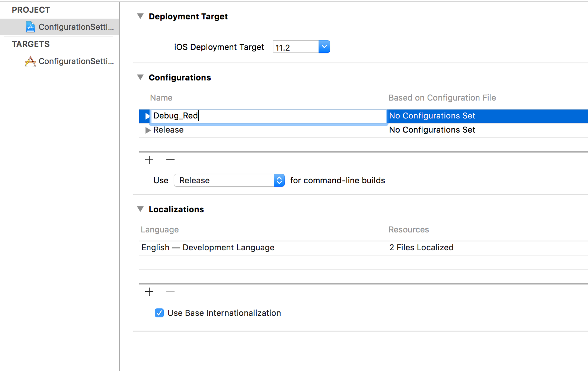588x371 pixels.
Task: Click the TARGETS sidebar heading
Action: pos(31,44)
